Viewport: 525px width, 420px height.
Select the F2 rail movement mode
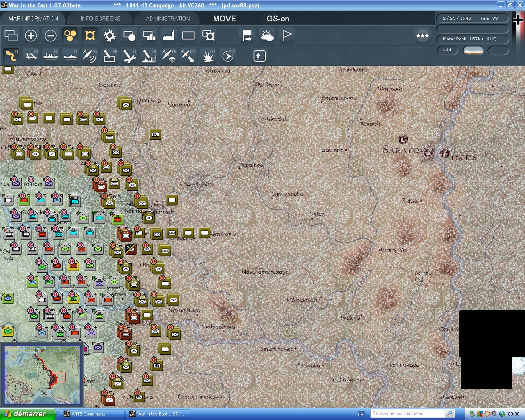pos(31,56)
